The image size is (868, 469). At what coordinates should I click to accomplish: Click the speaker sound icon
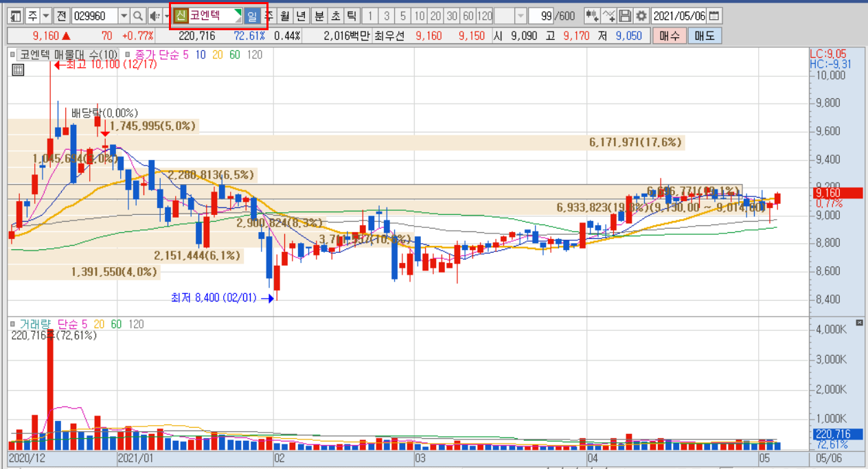155,16
